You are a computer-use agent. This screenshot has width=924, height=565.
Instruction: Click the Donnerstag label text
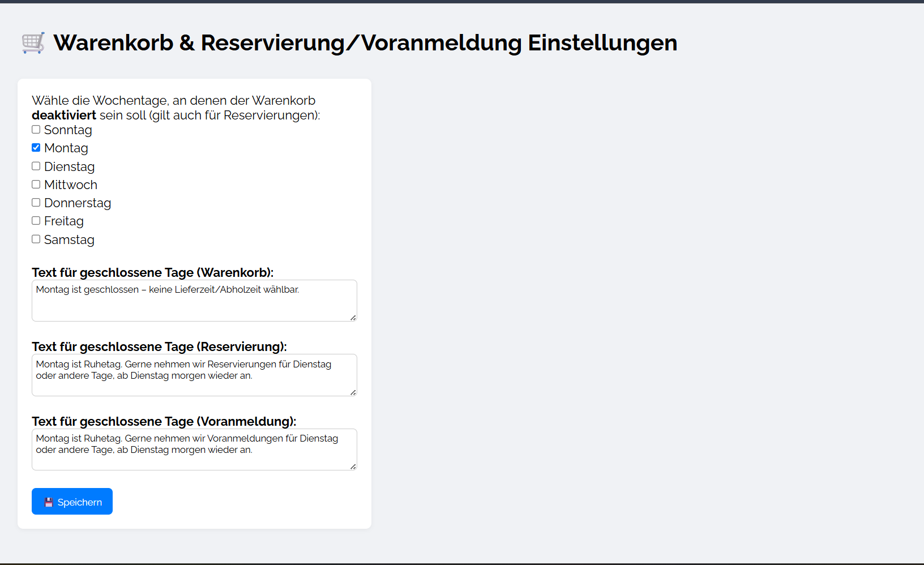click(78, 203)
